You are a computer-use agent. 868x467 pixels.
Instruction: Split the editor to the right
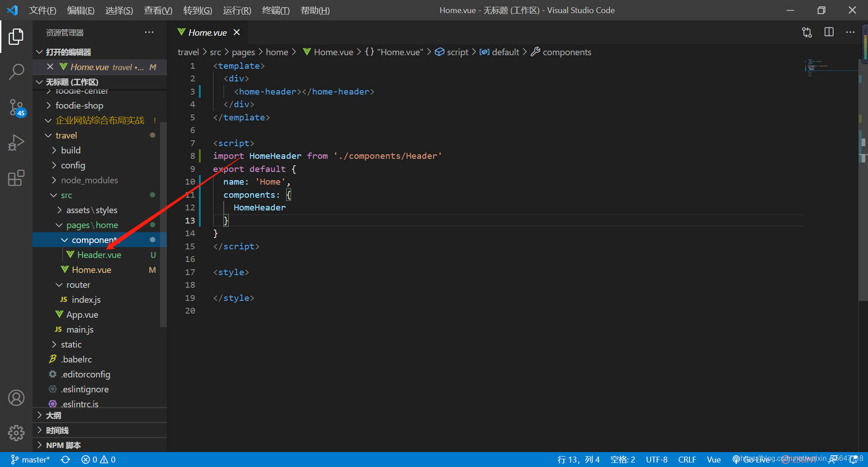click(x=829, y=32)
